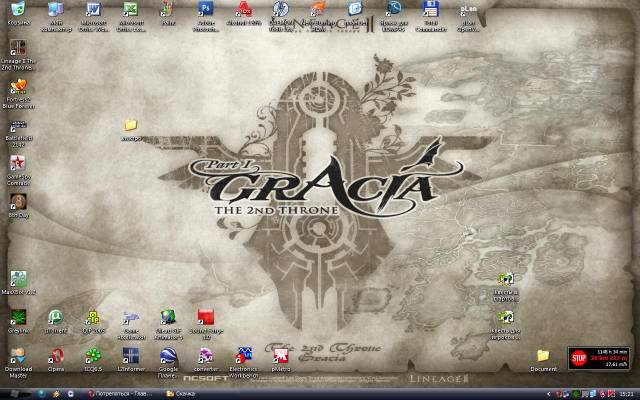Switch to the Opera window in the taskbar
Viewport: 640px width, 400px height.
(x=120, y=394)
